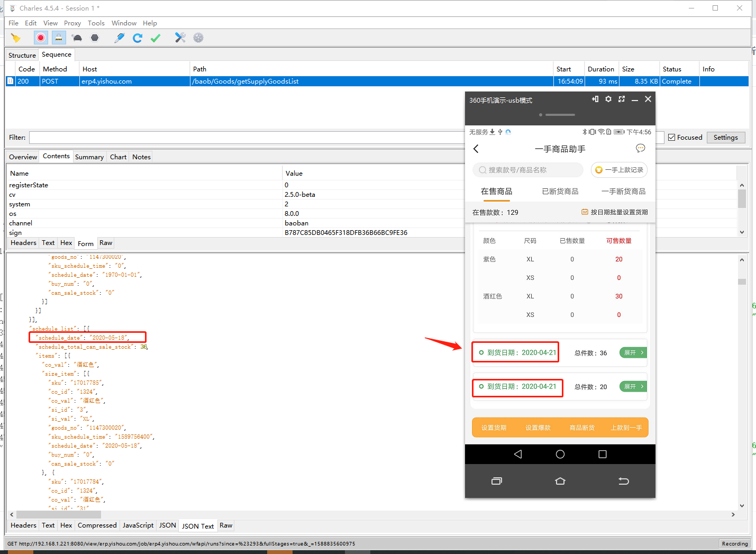The image size is (756, 554).
Task: Open the Chart tab
Action: 118,157
